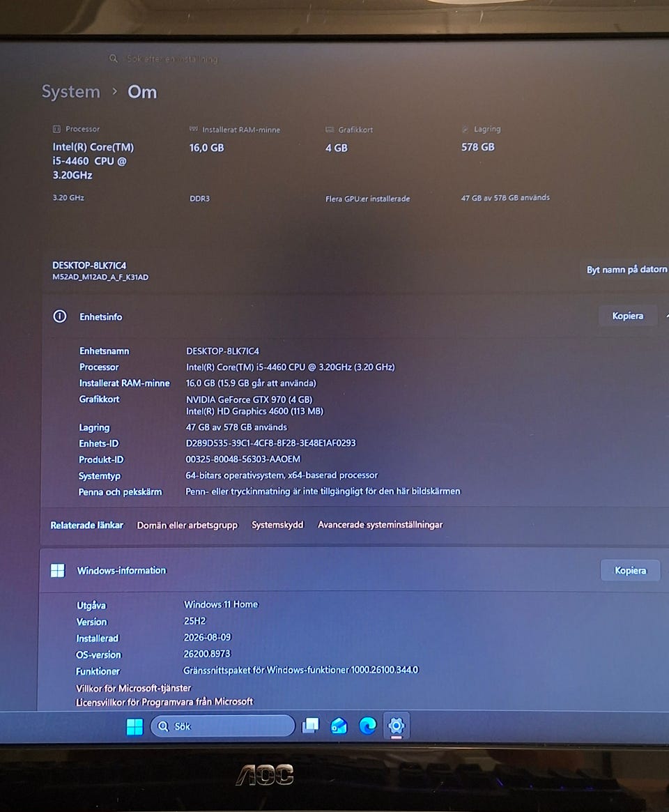The image size is (669, 812).
Task: Click the taskbar Sök search box
Action: click(223, 726)
